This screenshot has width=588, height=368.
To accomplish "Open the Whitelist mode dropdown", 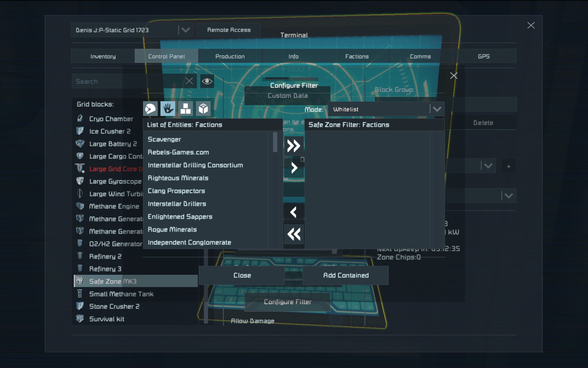I will point(386,109).
